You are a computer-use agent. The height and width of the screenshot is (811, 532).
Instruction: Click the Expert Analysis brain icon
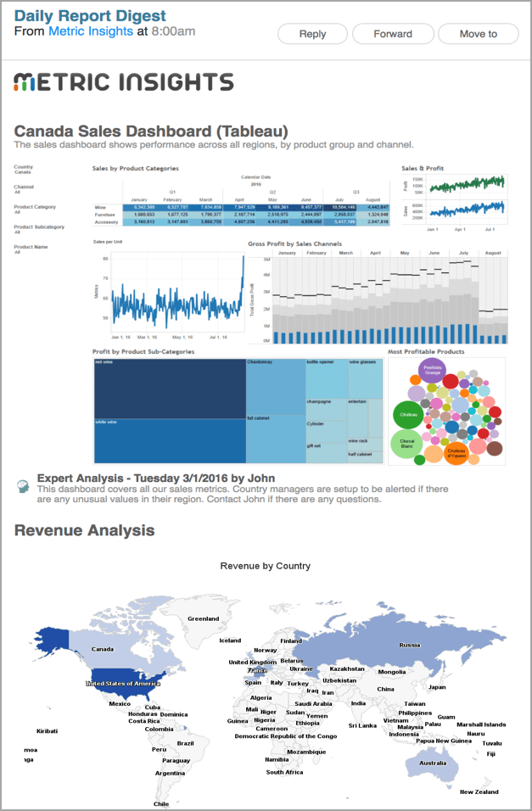pyautogui.click(x=22, y=486)
